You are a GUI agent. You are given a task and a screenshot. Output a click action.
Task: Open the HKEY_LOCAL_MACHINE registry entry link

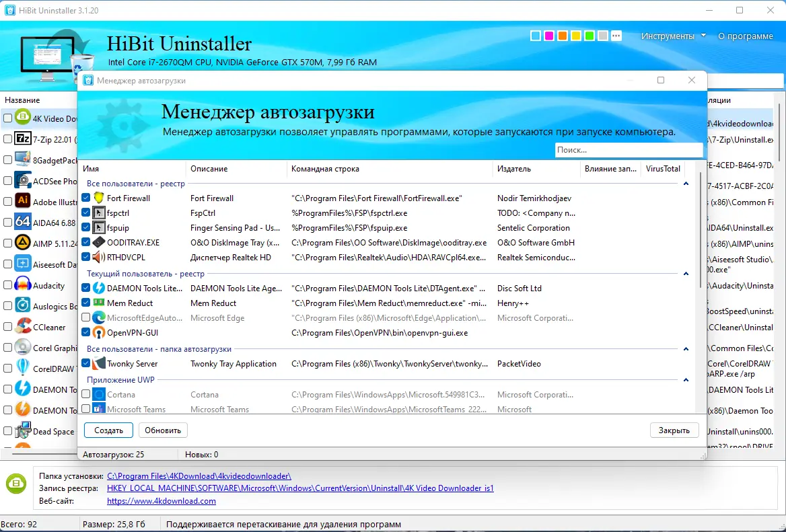(300, 488)
